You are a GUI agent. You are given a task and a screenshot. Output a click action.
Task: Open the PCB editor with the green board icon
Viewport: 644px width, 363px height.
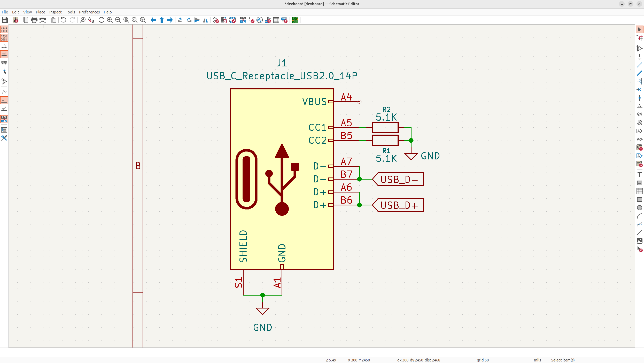point(295,20)
